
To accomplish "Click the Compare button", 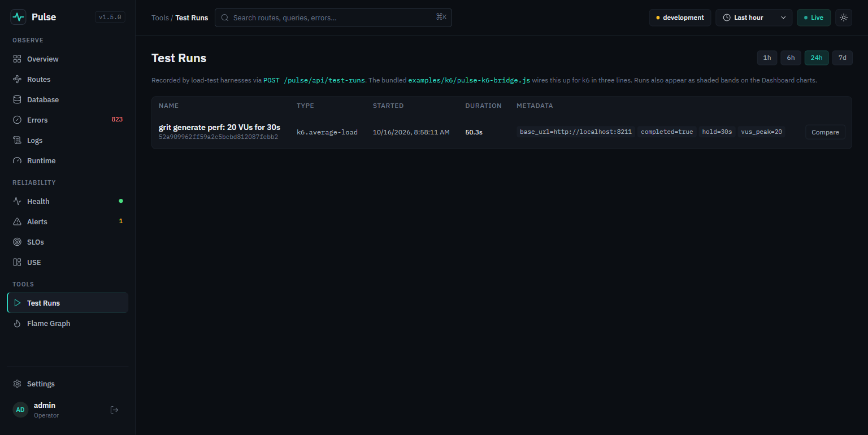I will click(825, 132).
